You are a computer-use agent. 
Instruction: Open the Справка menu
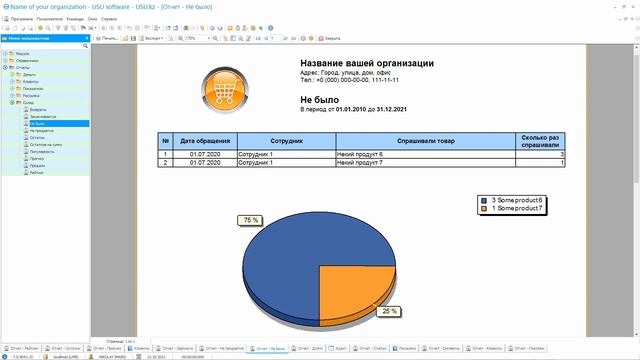(x=109, y=19)
